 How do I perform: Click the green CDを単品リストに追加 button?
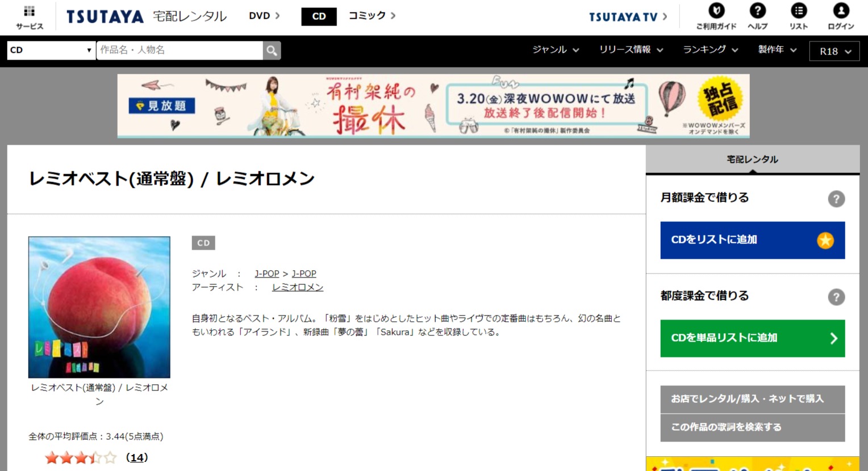[752, 338]
